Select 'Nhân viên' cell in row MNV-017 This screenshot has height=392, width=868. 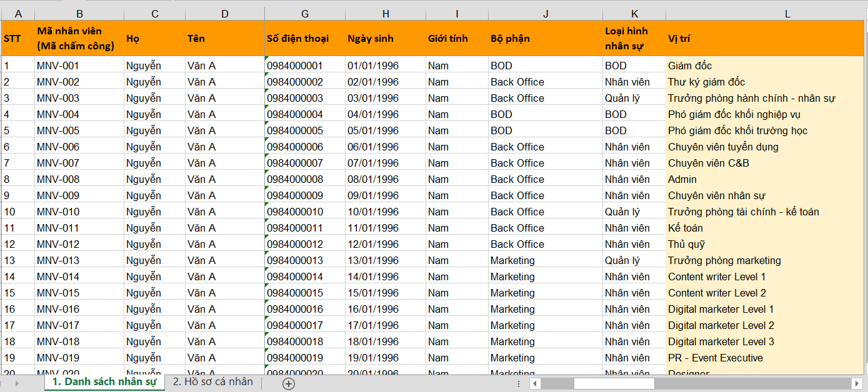[634, 325]
